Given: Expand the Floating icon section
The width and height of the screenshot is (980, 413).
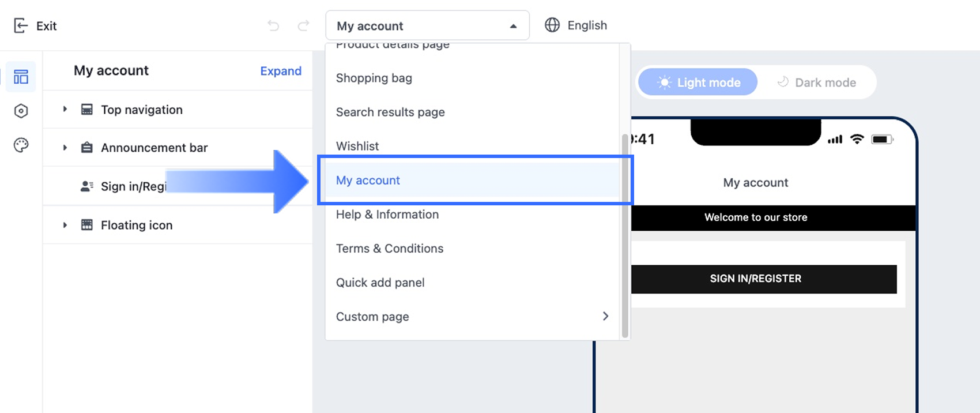Looking at the screenshot, I should (65, 225).
